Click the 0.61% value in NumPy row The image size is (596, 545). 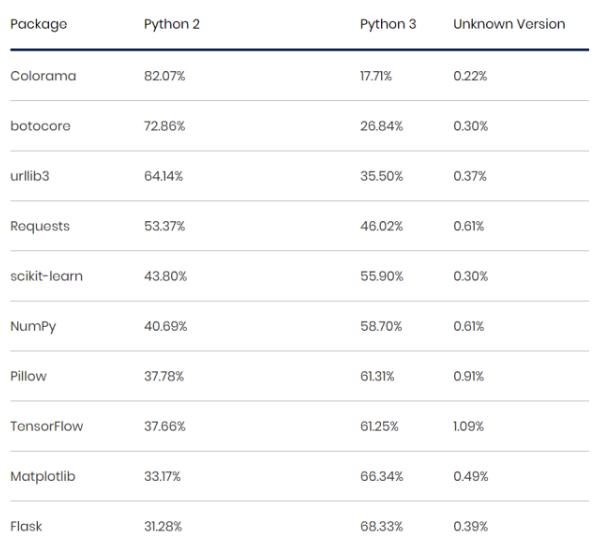[469, 326]
